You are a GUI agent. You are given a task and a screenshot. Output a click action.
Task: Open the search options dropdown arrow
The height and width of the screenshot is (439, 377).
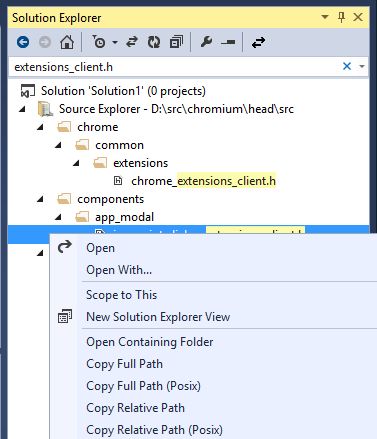pos(362,67)
